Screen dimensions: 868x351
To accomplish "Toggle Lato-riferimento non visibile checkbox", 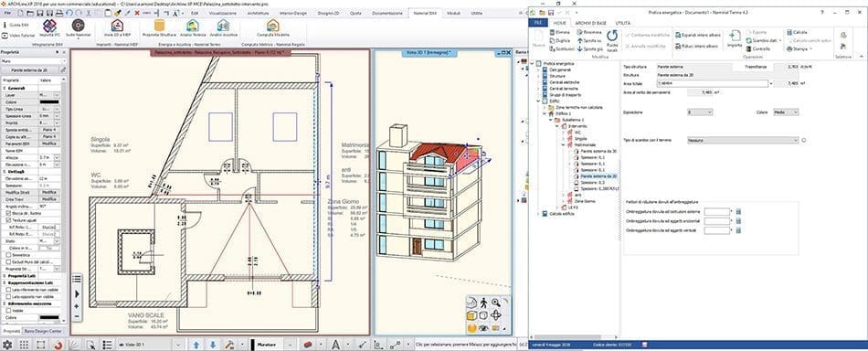I will [x=7, y=290].
